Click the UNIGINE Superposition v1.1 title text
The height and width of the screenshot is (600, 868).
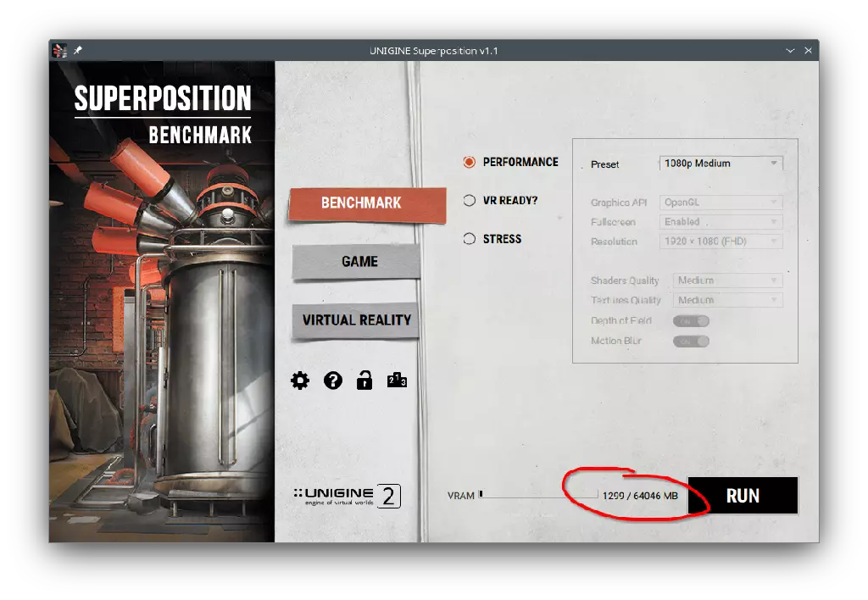pos(433,50)
